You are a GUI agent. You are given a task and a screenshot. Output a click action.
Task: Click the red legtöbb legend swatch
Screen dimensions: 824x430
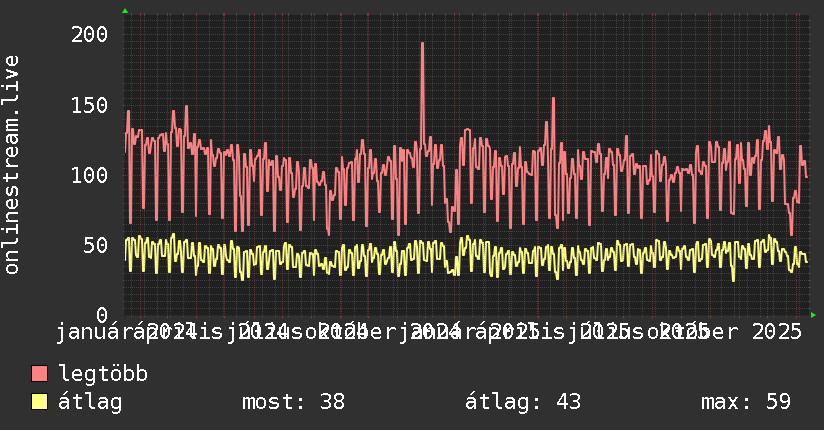tap(39, 374)
